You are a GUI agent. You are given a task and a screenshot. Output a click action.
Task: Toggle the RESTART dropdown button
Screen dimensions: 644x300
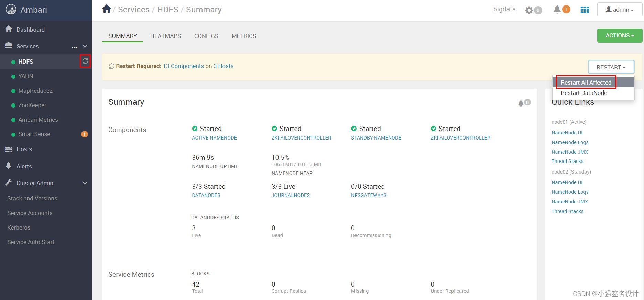click(611, 67)
